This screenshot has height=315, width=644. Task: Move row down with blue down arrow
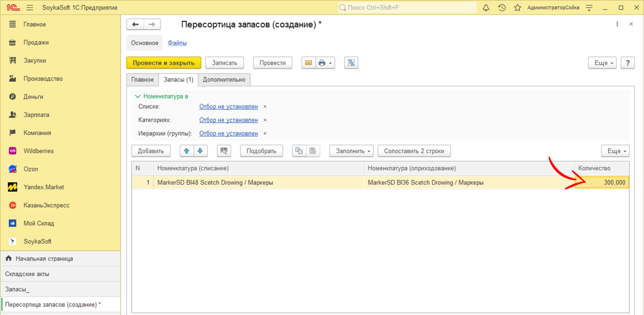(200, 151)
